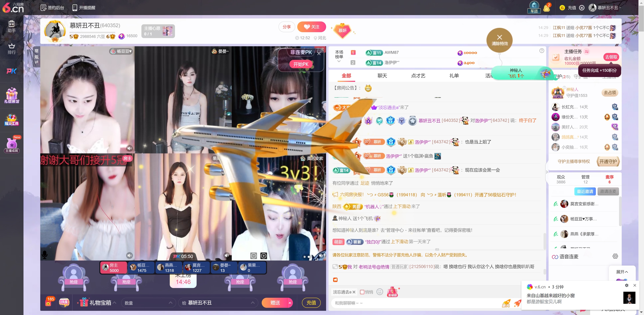Switch to the 点才艺 tab

pos(418,76)
